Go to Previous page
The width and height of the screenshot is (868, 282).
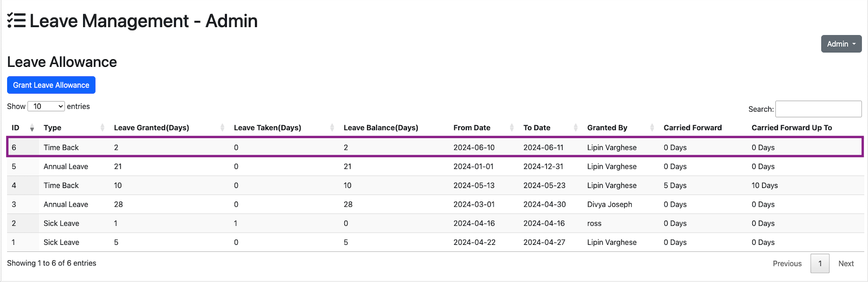[787, 263]
